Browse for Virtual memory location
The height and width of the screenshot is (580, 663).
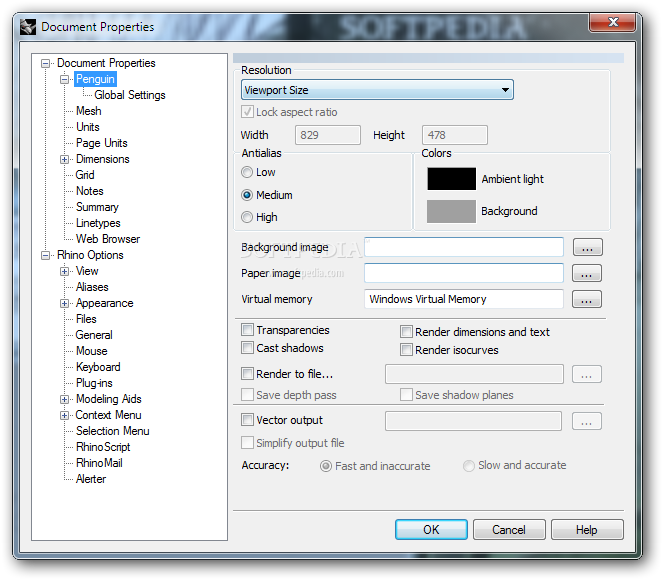point(587,300)
